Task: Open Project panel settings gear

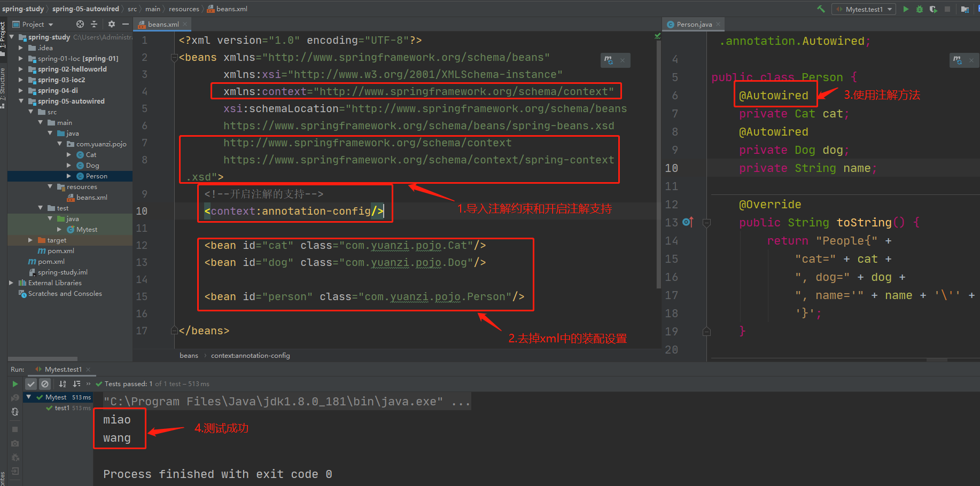Action: [x=112, y=24]
